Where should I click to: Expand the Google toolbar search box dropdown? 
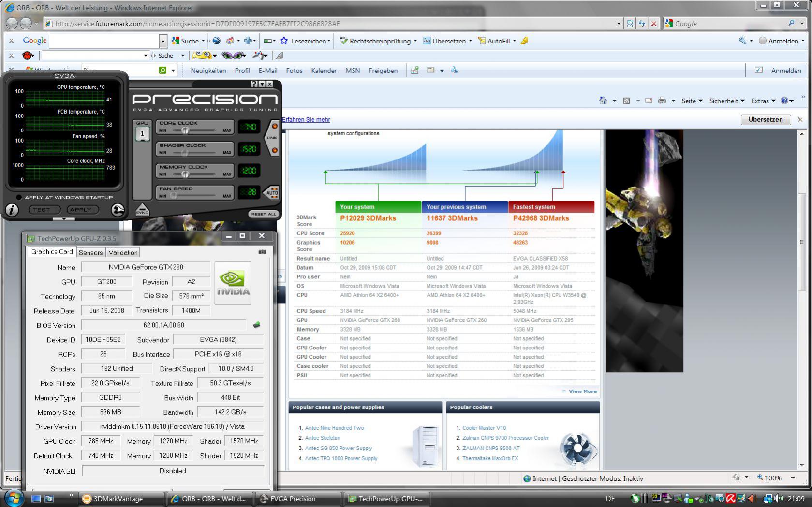(x=163, y=41)
